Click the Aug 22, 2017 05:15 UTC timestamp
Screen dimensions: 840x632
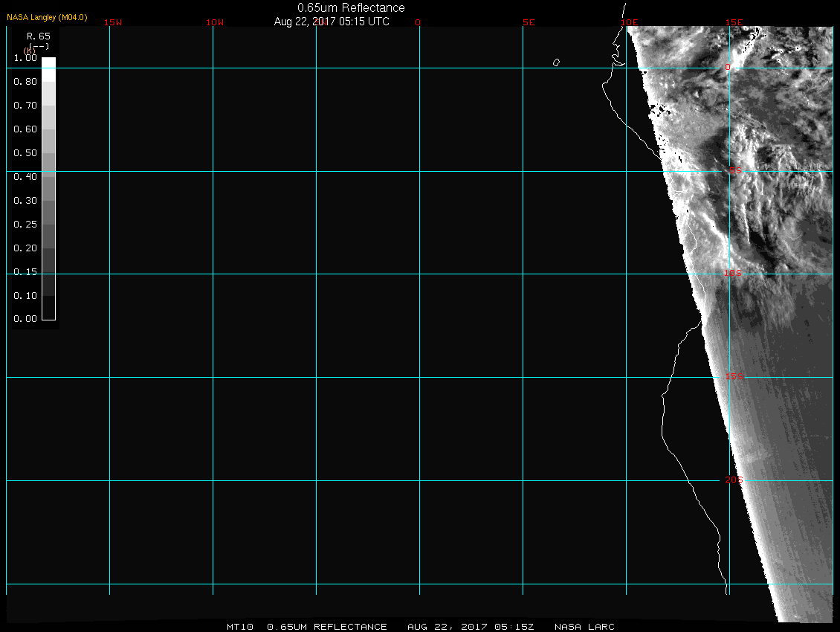click(332, 22)
